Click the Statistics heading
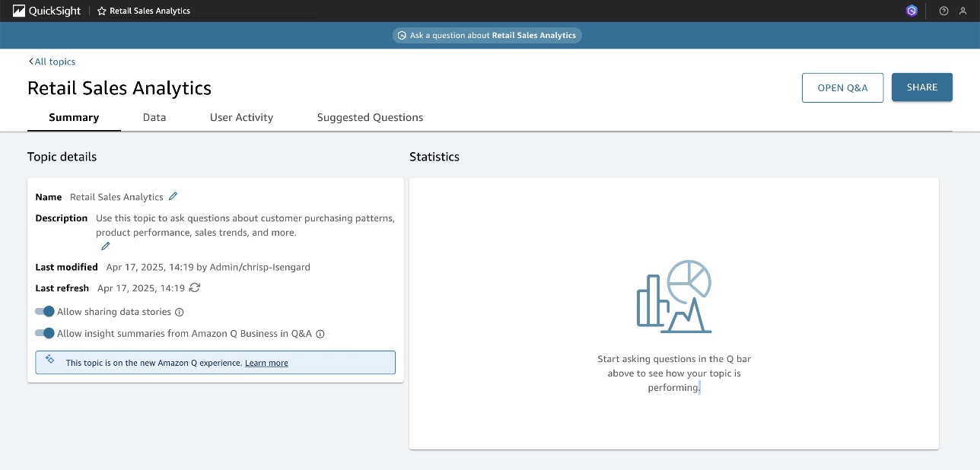The image size is (980, 470). click(x=434, y=157)
